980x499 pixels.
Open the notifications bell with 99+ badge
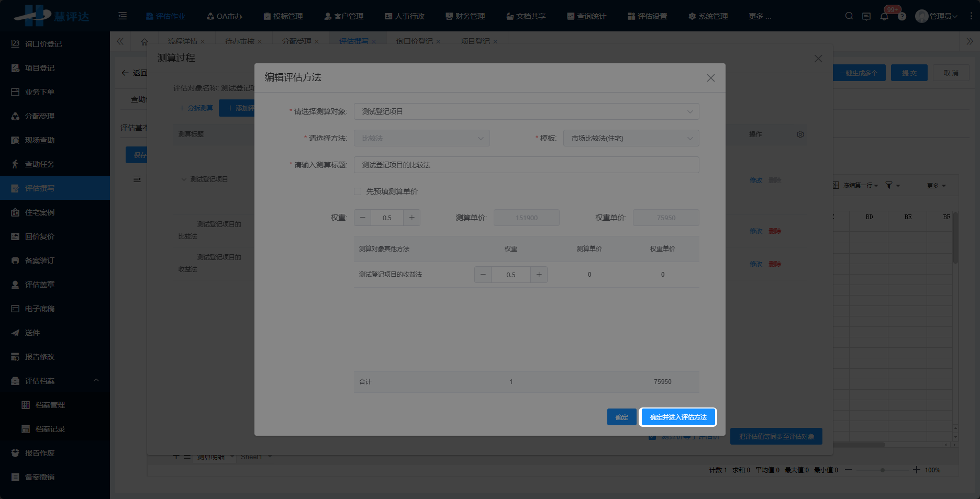[x=884, y=16]
